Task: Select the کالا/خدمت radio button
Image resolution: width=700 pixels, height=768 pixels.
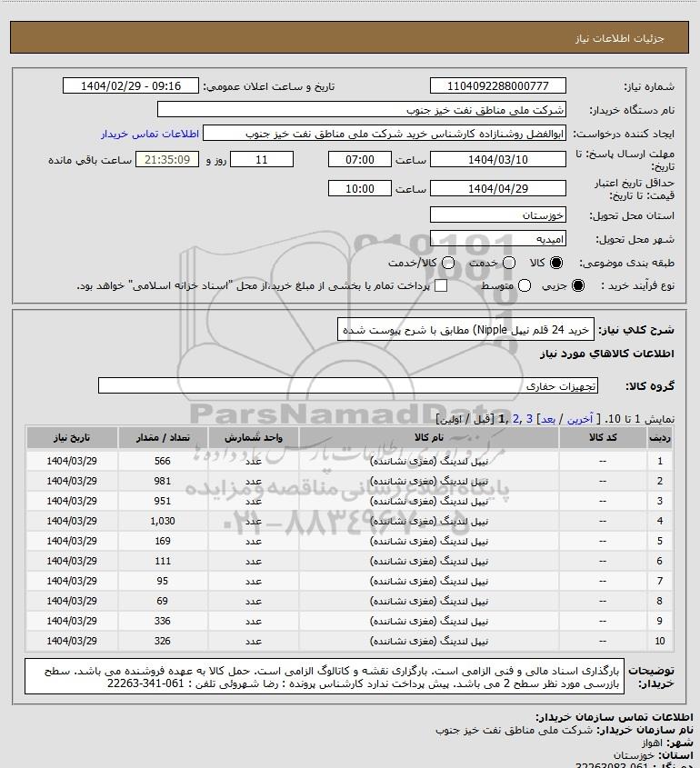Action: pos(447,263)
